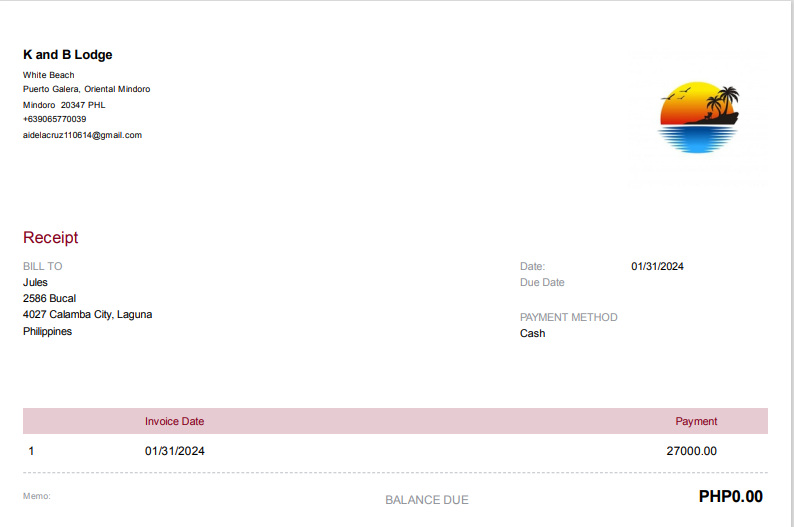Click the Calamba City, Laguna line
Image resolution: width=794 pixels, height=527 pixels.
click(87, 314)
